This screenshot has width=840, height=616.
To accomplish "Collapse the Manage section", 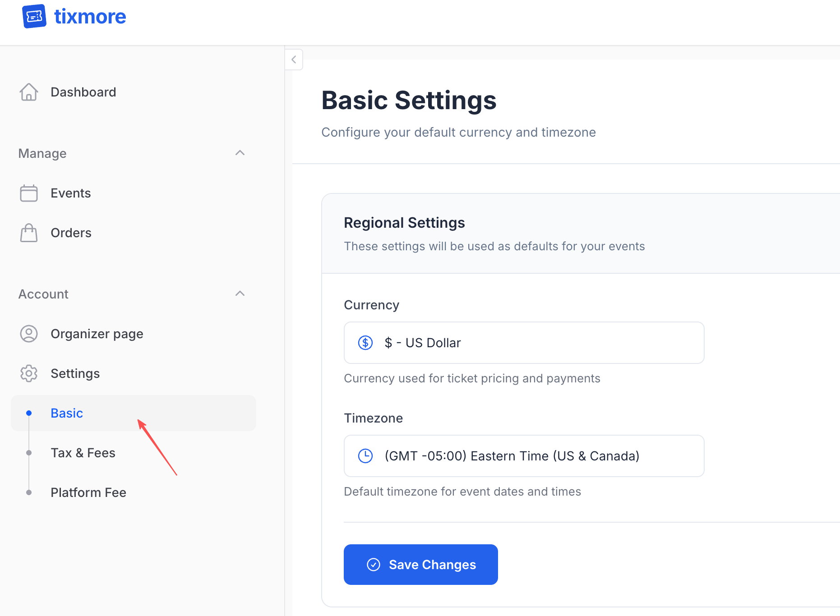I will pyautogui.click(x=240, y=153).
